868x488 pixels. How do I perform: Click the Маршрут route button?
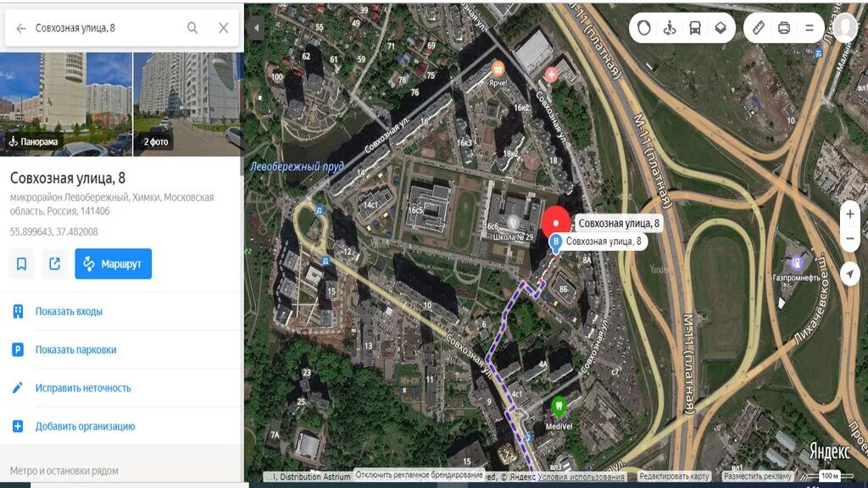coord(114,264)
